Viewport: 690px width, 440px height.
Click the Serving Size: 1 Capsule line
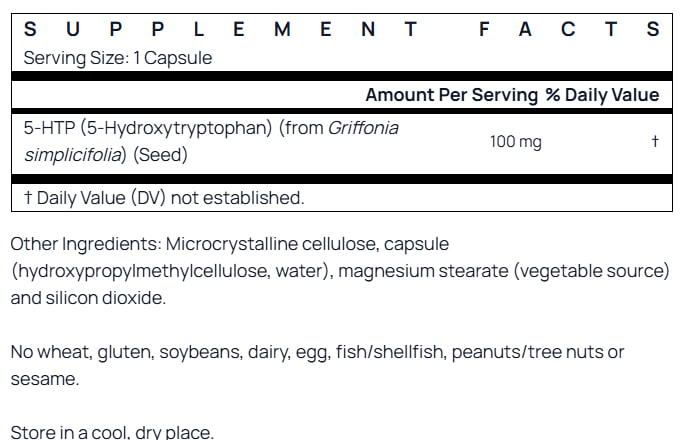click(x=118, y=58)
